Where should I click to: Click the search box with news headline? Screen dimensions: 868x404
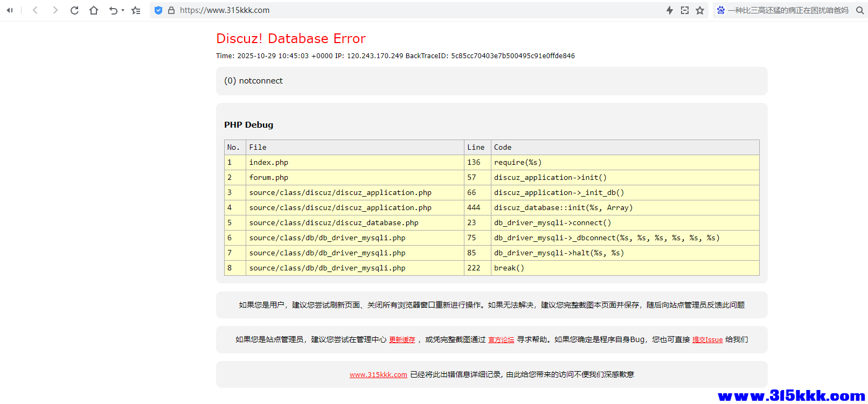tap(788, 10)
